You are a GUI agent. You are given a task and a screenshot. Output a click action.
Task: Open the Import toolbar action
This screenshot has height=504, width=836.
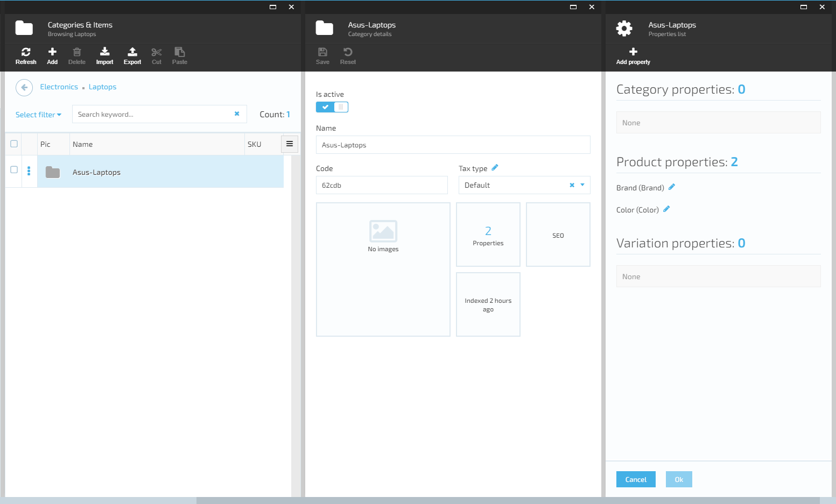(x=104, y=52)
